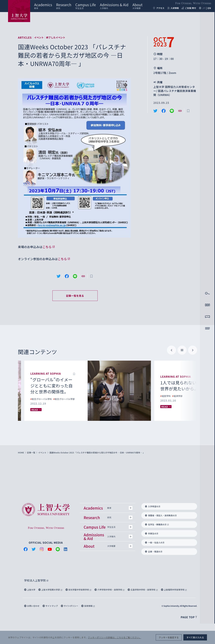The width and height of the screenshot is (215, 644).
Task: Go to HOME in breadcrumb
Action: 21,453
